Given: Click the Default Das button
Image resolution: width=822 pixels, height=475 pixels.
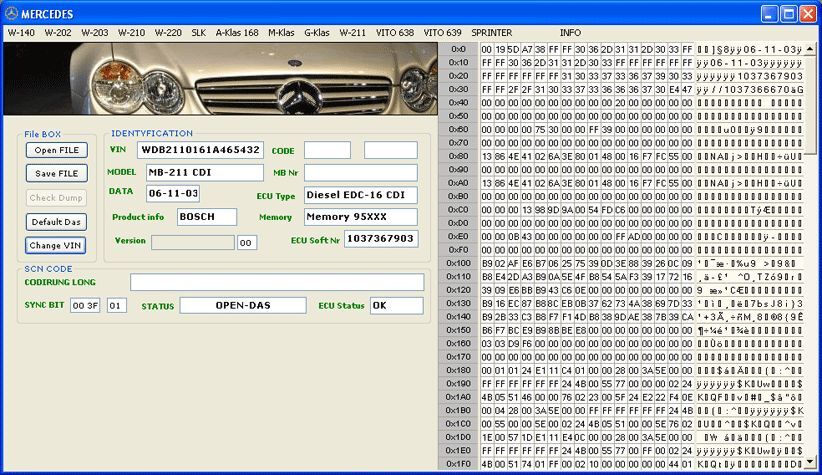Looking at the screenshot, I should click(x=56, y=222).
